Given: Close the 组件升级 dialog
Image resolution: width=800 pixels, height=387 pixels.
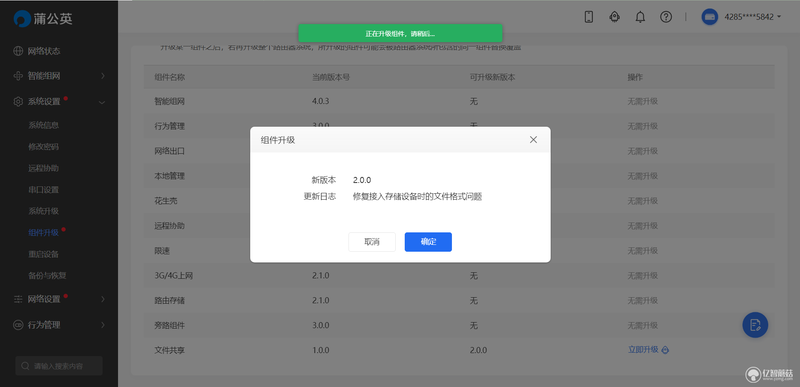Looking at the screenshot, I should tap(533, 140).
